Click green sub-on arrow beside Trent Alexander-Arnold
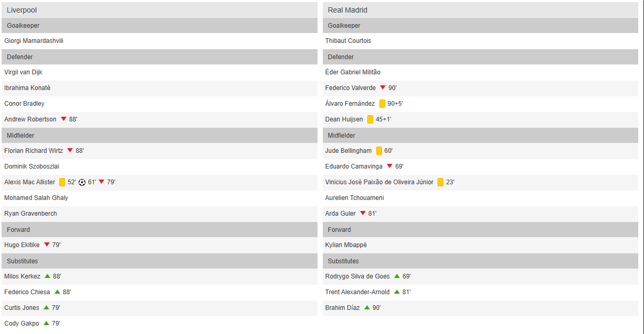 click(397, 292)
